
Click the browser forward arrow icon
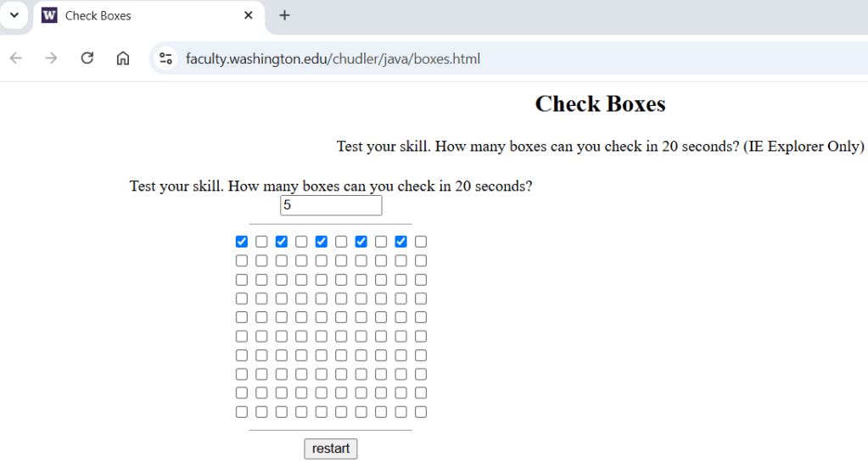51,58
